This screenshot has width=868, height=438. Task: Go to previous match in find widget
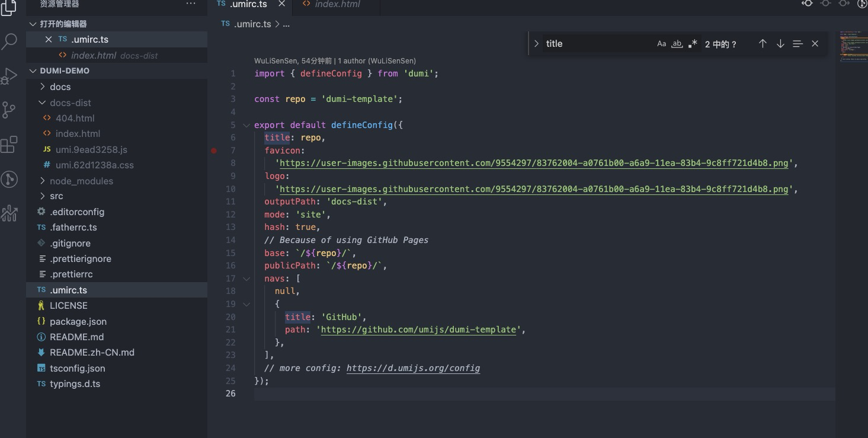(763, 44)
